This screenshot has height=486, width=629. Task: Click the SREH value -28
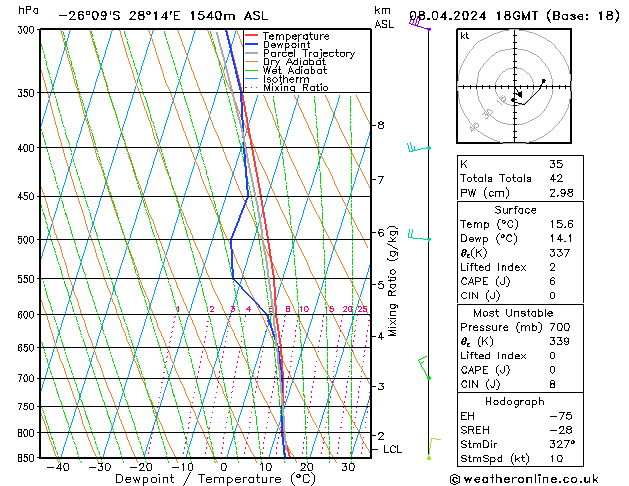tap(561, 430)
